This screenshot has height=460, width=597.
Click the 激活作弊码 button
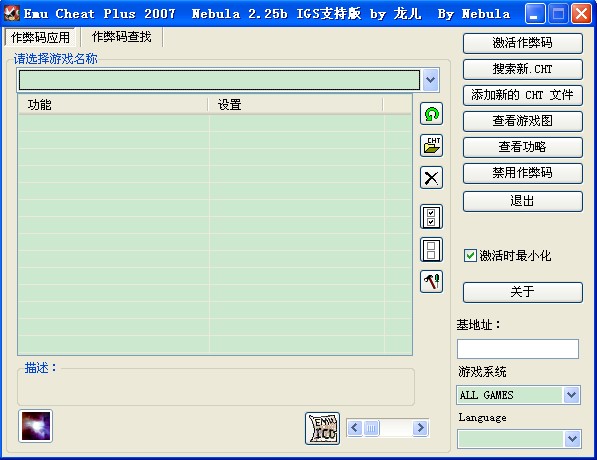coord(522,43)
